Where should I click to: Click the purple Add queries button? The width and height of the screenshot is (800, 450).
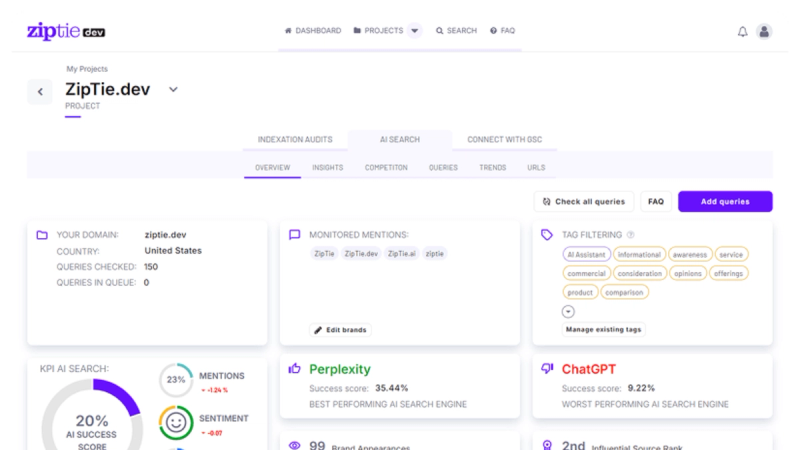tap(725, 202)
